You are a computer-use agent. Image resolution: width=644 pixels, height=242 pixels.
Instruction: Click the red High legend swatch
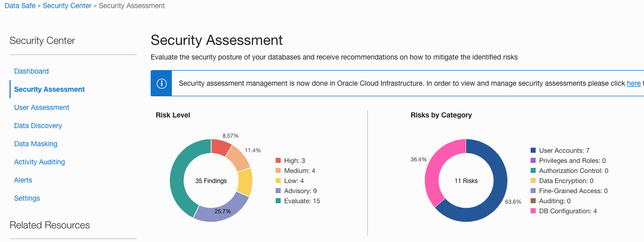278,161
